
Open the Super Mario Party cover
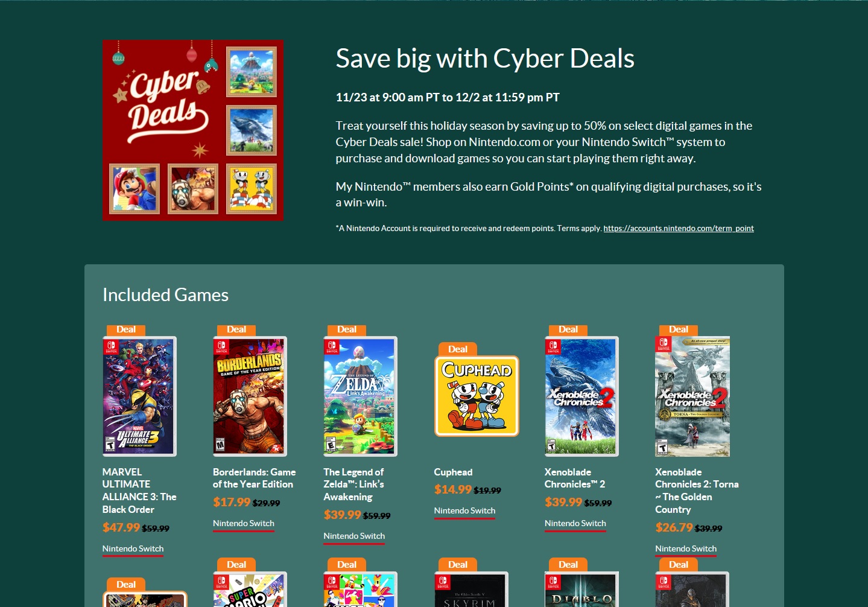pyautogui.click(x=250, y=590)
